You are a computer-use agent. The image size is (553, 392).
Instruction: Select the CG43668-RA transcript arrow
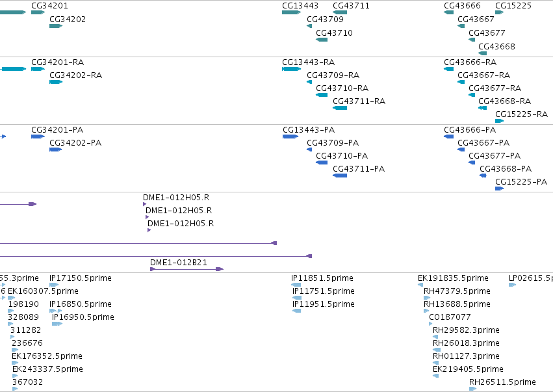point(482,108)
